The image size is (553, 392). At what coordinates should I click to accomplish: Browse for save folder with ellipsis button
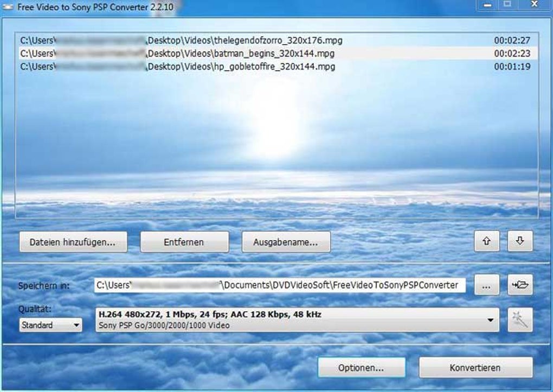(x=487, y=285)
